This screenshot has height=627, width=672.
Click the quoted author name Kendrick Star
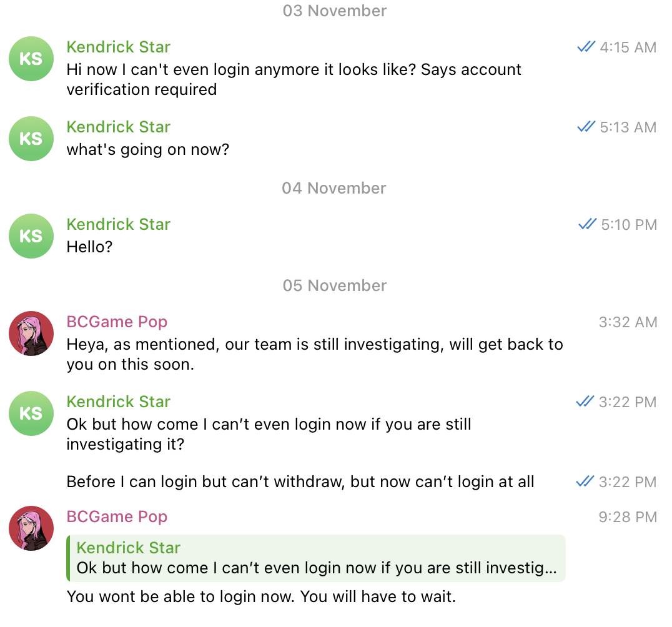pyautogui.click(x=129, y=548)
